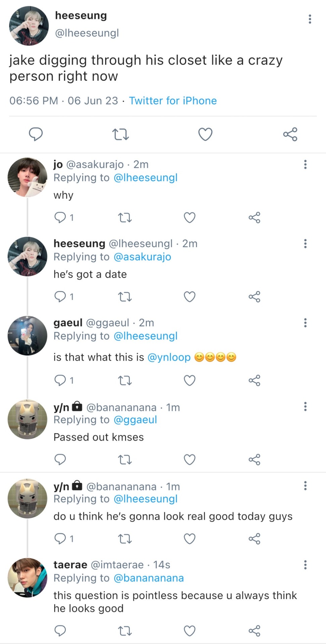
Task: Reply to 'he's got a date' tweet
Action: pos(60,297)
